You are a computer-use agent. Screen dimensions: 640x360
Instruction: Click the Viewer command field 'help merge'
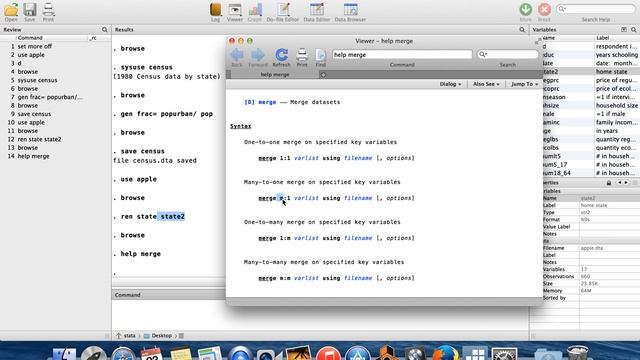pos(402,54)
